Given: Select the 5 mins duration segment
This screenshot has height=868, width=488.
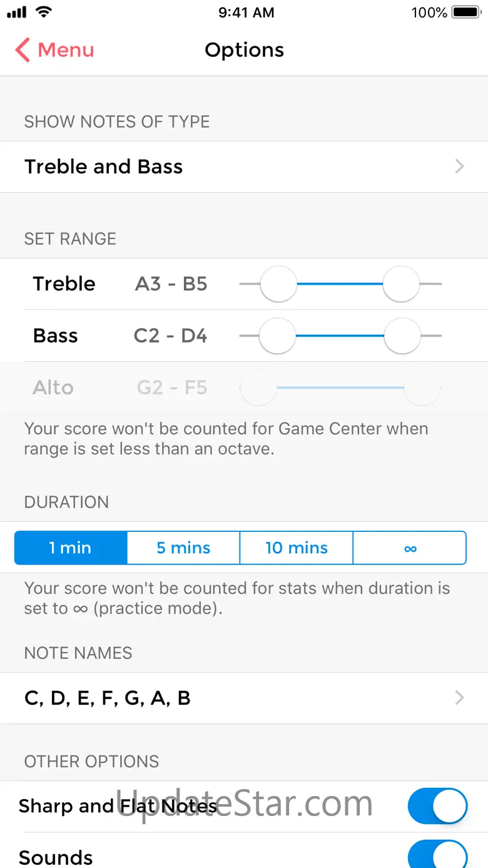Looking at the screenshot, I should click(x=183, y=548).
